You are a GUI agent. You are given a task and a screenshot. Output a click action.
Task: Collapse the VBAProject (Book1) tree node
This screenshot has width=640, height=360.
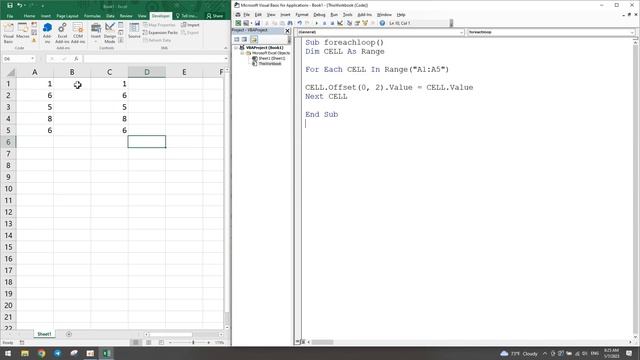tap(236, 48)
